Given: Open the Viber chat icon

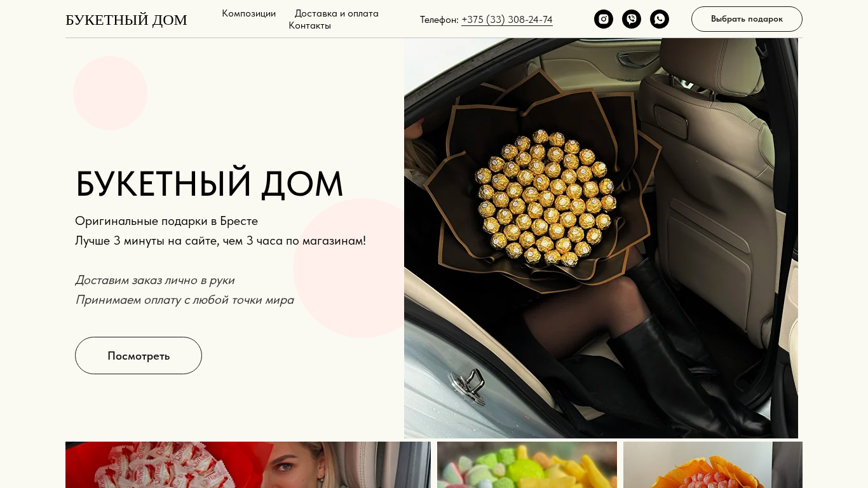Looking at the screenshot, I should click(632, 19).
